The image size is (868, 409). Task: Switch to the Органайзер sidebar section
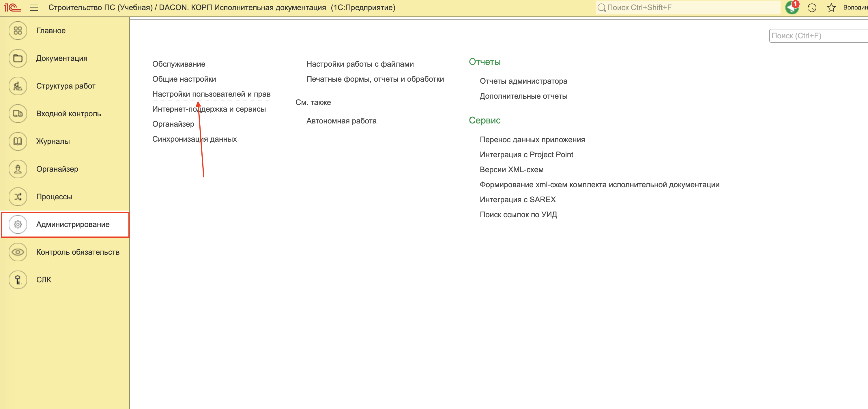click(57, 169)
